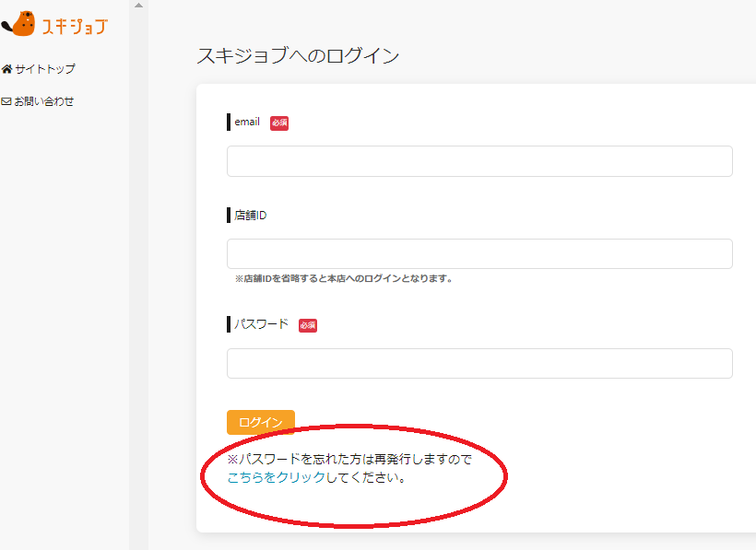Open the お問い合わせ sidebar link
This screenshot has width=756, height=550.
(x=38, y=101)
